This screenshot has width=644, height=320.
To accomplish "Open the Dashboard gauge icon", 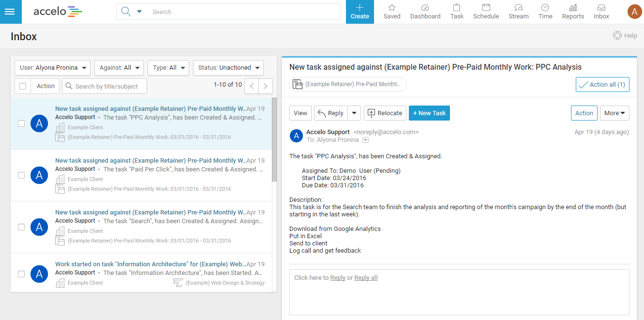I will (x=425, y=8).
